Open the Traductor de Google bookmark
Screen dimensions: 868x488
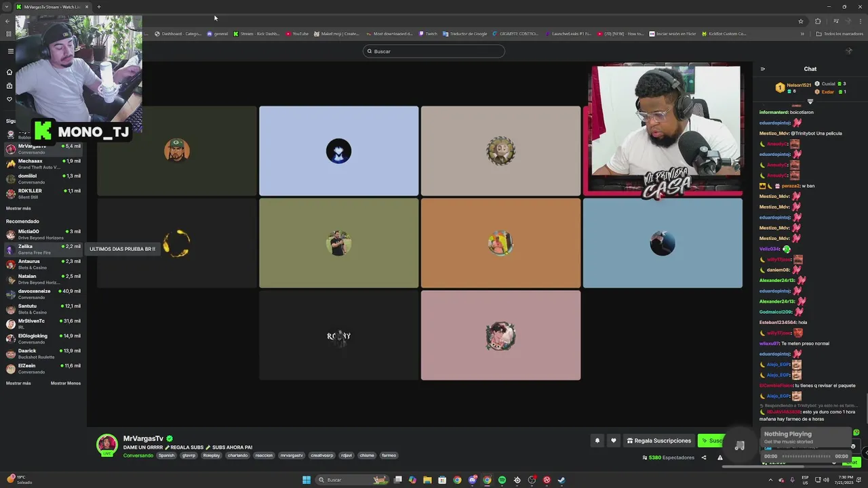465,33
